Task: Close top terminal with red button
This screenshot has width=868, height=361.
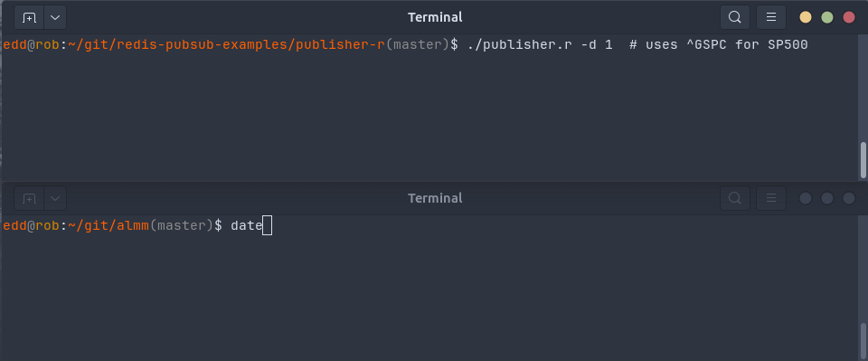Action: point(849,17)
